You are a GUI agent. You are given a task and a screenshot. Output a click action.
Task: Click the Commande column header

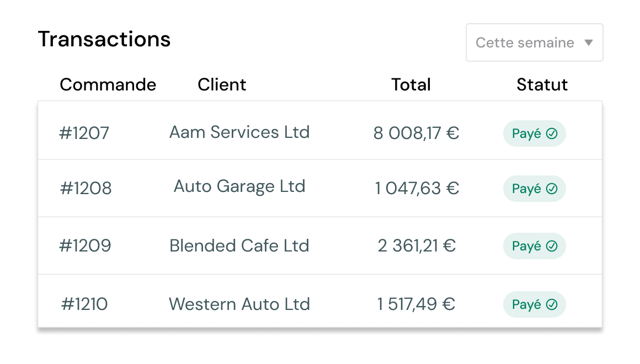[x=108, y=84]
